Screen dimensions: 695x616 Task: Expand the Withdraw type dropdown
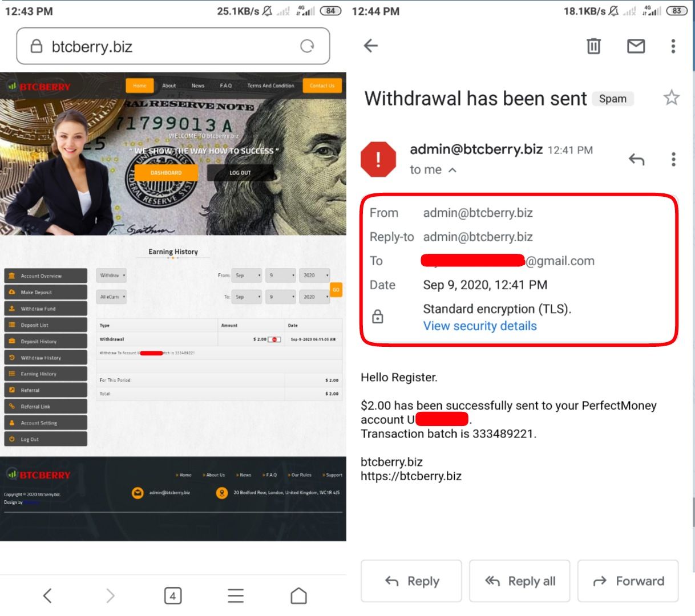click(x=111, y=275)
